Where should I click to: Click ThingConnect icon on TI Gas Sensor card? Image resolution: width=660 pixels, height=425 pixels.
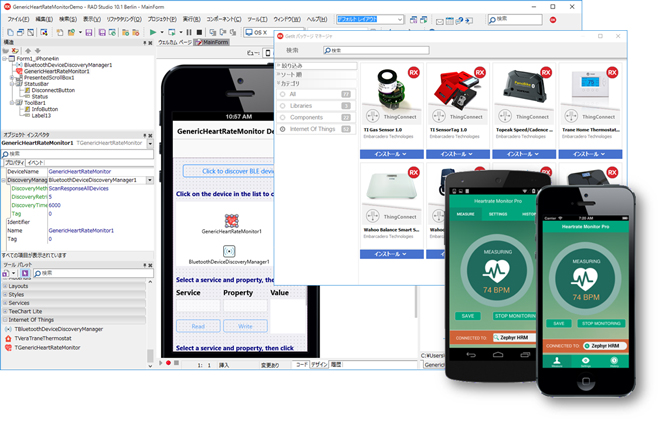coord(373,116)
